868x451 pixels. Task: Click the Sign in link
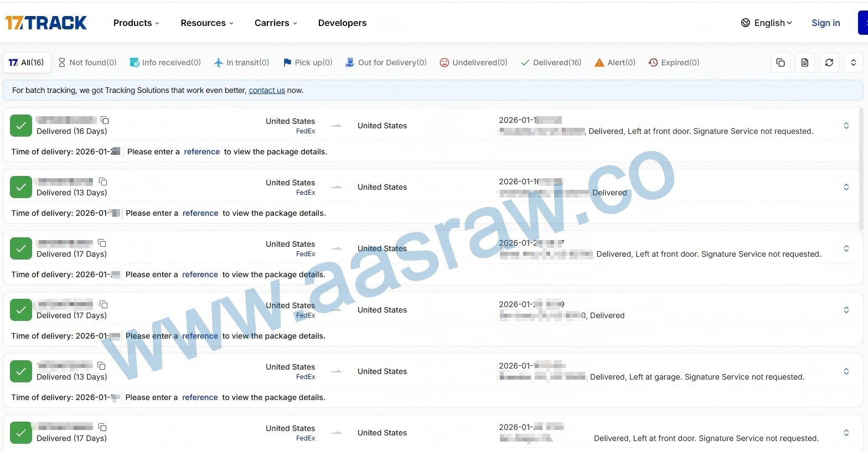825,23
